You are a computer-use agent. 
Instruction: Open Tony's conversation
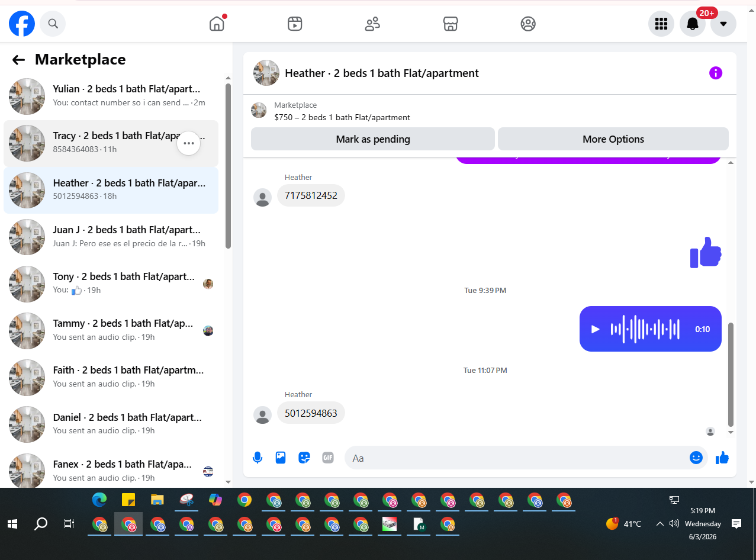point(111,284)
